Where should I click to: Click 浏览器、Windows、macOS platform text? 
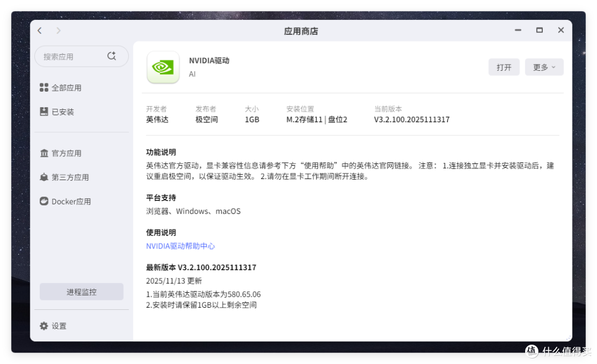193,211
